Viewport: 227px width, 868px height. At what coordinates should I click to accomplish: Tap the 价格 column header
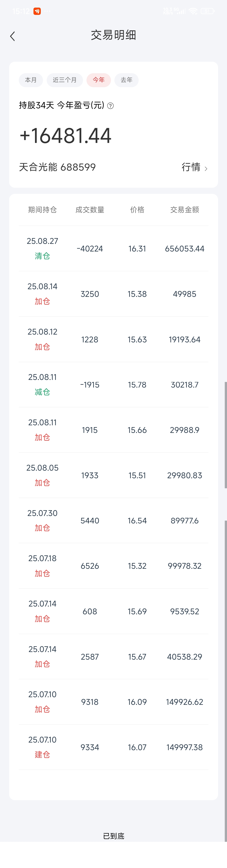point(137,210)
